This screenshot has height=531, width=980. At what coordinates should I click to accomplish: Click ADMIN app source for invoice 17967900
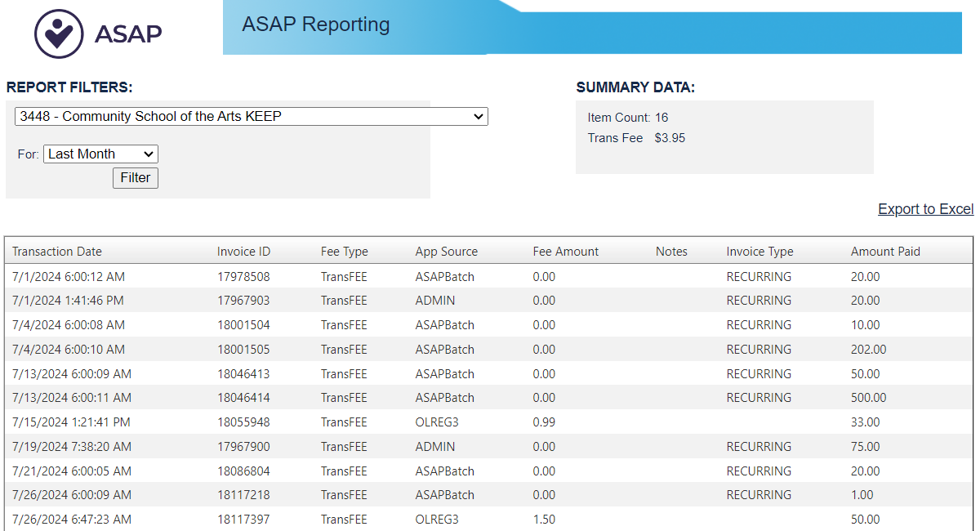pyautogui.click(x=435, y=447)
